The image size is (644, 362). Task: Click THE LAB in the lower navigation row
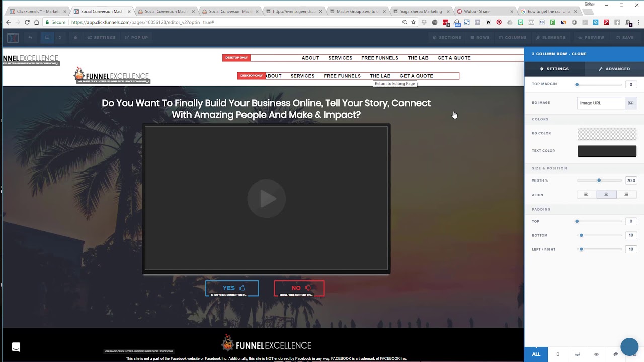(380, 76)
